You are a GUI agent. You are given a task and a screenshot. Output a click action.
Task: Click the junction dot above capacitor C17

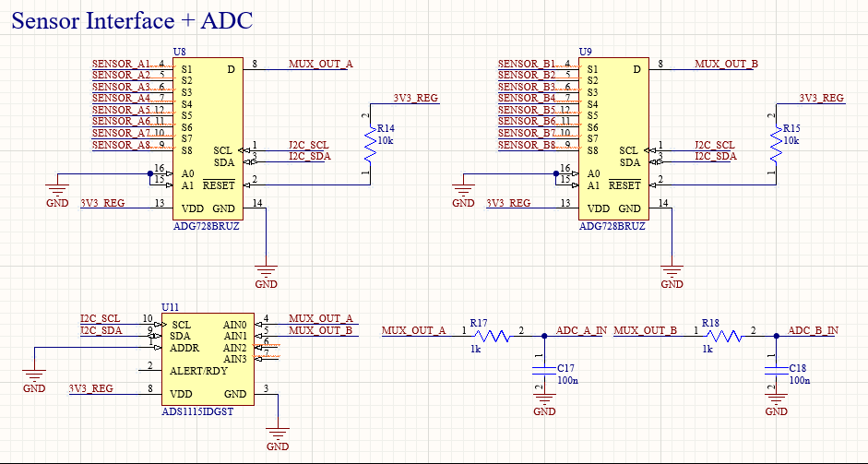(544, 336)
